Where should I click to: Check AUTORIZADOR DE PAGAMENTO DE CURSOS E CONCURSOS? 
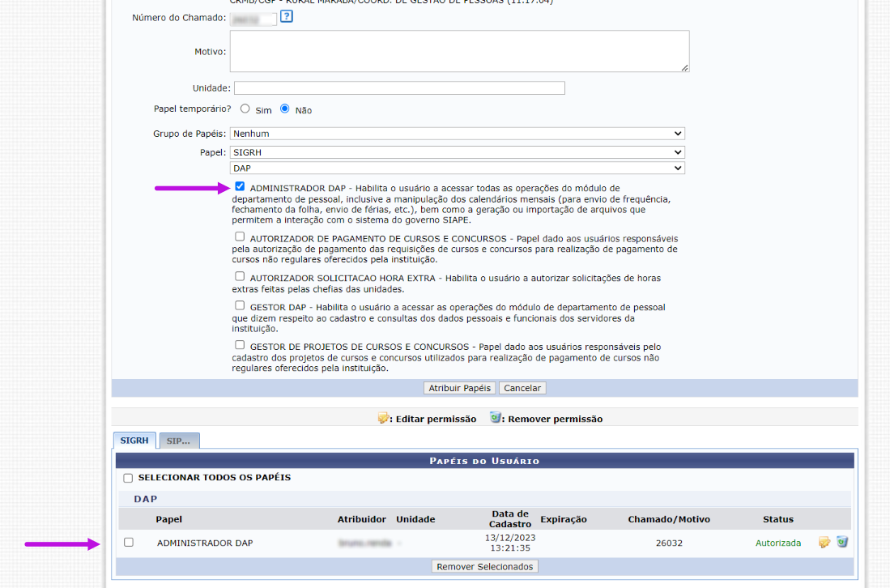pyautogui.click(x=240, y=236)
